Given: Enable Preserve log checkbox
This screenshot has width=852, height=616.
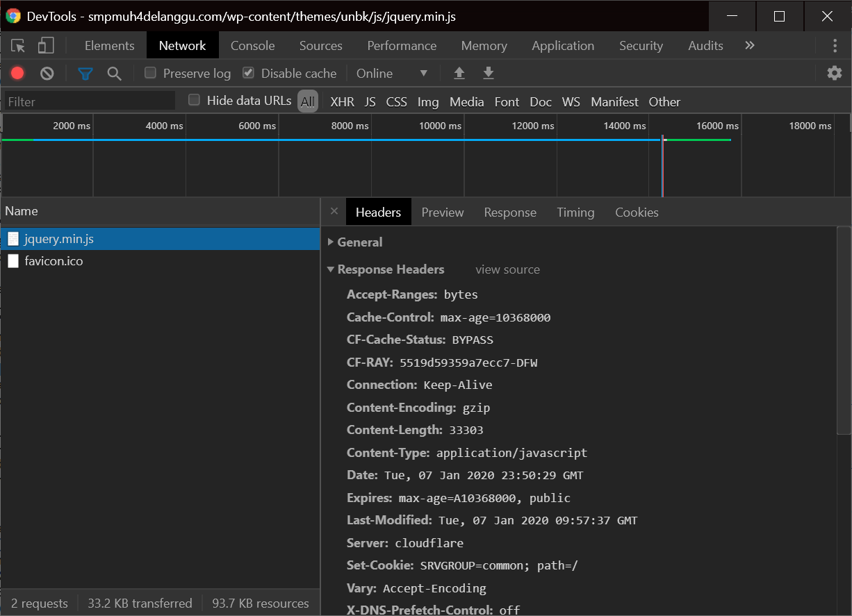Looking at the screenshot, I should (150, 73).
